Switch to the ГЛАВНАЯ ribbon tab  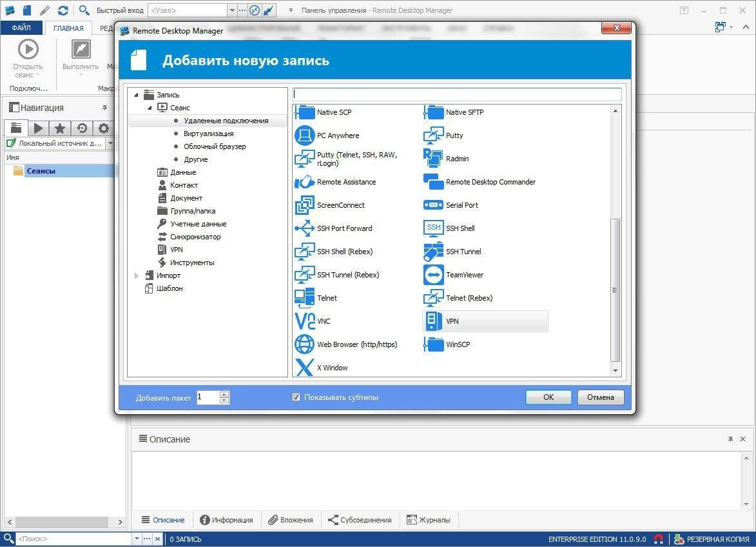click(x=68, y=28)
